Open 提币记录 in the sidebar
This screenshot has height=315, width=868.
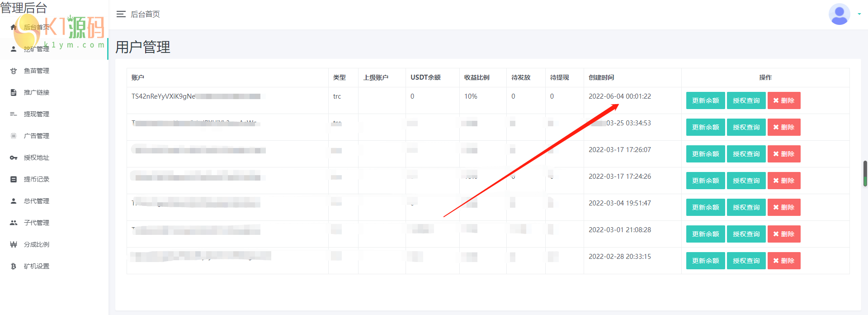[x=36, y=179]
